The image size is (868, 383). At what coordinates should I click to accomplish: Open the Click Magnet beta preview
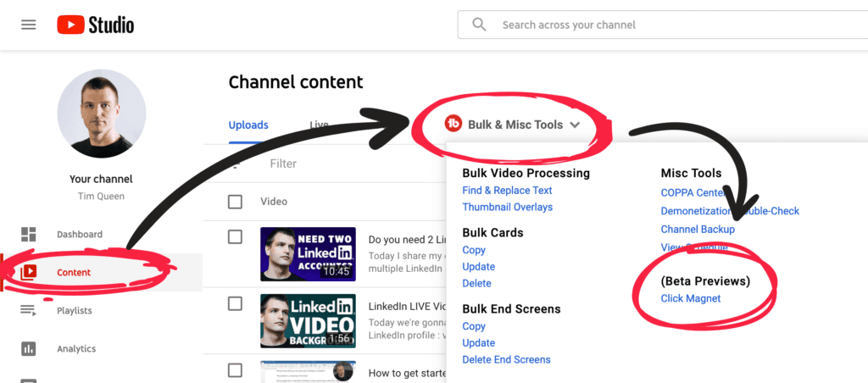point(691,298)
